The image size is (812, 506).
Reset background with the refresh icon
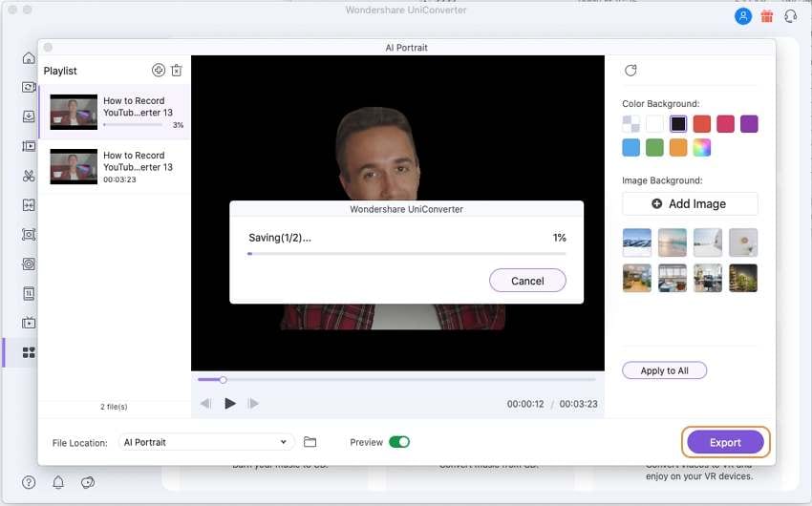pos(630,71)
